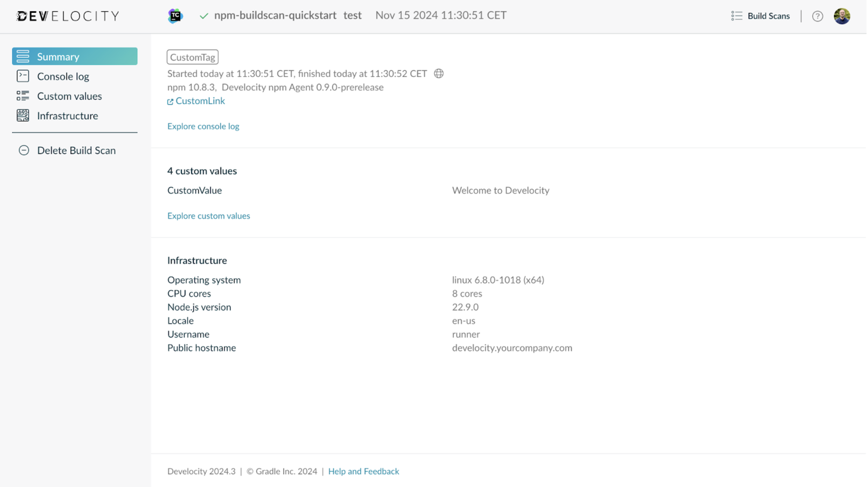The image size is (868, 487).
Task: Click the 'linux 6.8.0-1018 (x64)' value
Action: pyautogui.click(x=498, y=280)
